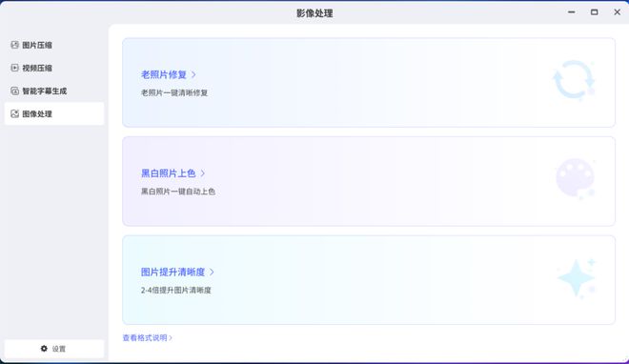
Task: Click the chevron after 查看格式说明
Action: (x=171, y=337)
